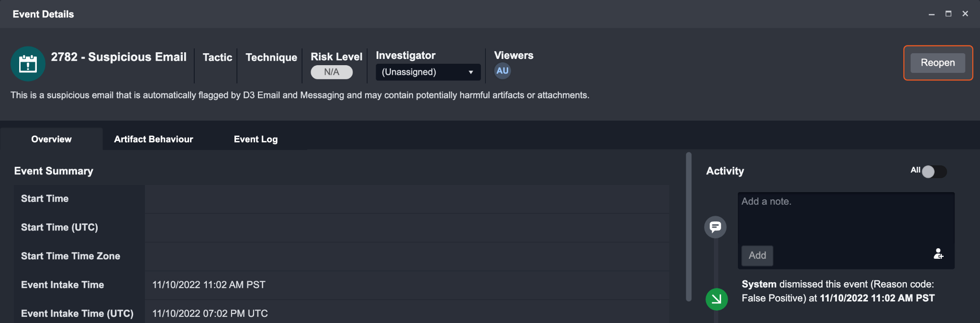Click the Event Intake Time value

tap(209, 285)
